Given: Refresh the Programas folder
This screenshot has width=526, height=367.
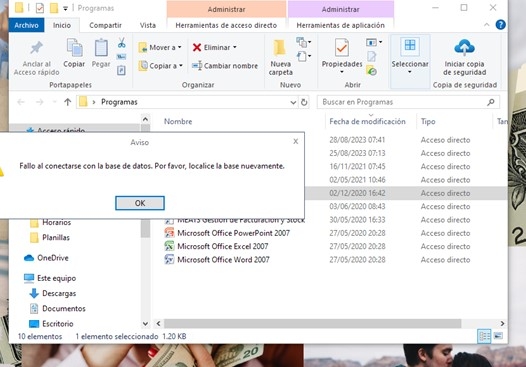Looking at the screenshot, I should click(x=304, y=102).
